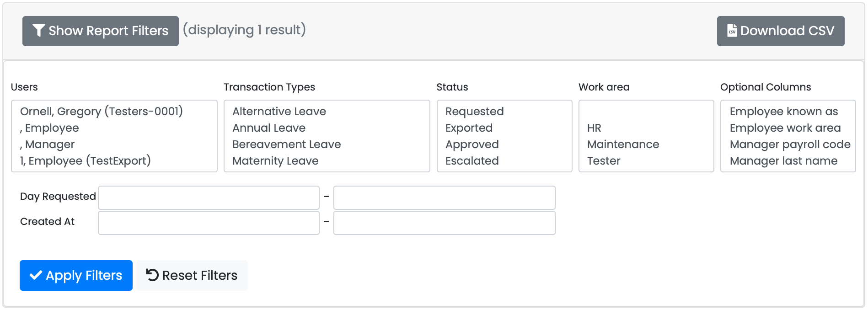This screenshot has width=868, height=310.
Task: Pick Bereavement Leave option
Action: (286, 144)
